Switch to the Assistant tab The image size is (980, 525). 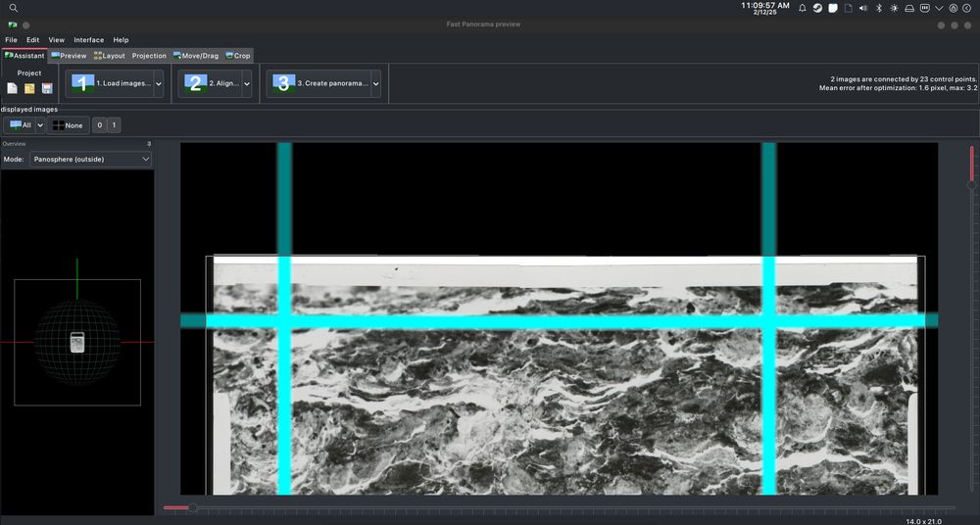(x=24, y=56)
